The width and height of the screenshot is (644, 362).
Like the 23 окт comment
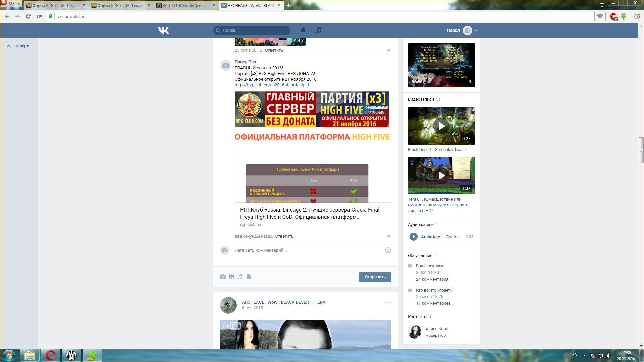(x=389, y=50)
